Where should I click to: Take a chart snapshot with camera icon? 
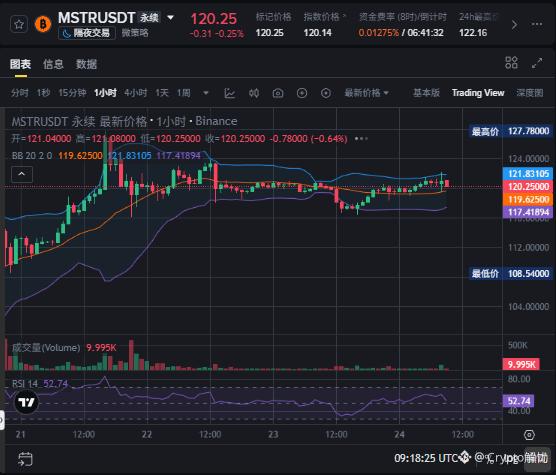pos(278,93)
